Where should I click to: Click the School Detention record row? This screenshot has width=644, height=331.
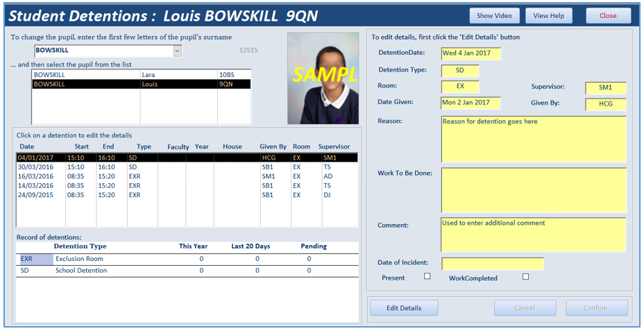coord(187,271)
